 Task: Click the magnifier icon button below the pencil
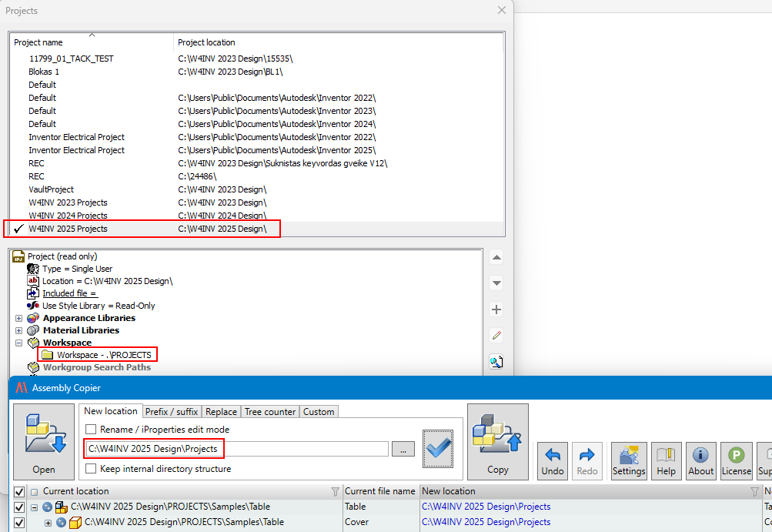point(496,362)
